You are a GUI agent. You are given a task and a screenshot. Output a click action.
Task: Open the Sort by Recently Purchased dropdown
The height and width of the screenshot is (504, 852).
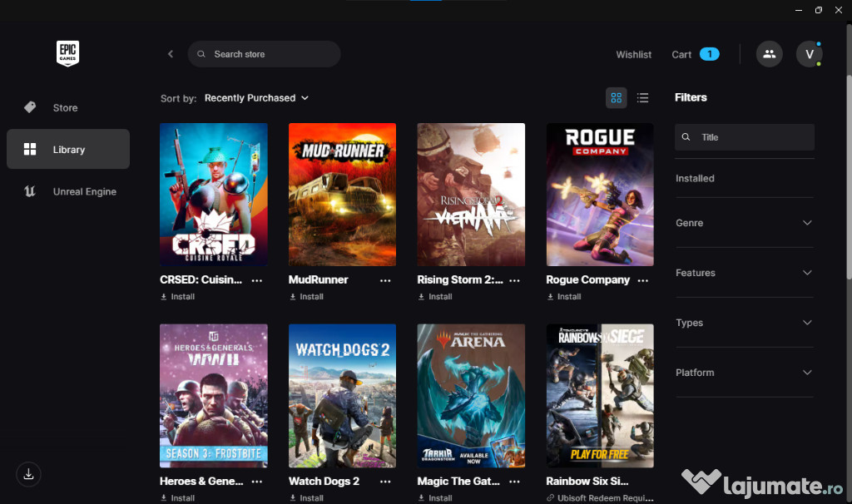point(256,98)
